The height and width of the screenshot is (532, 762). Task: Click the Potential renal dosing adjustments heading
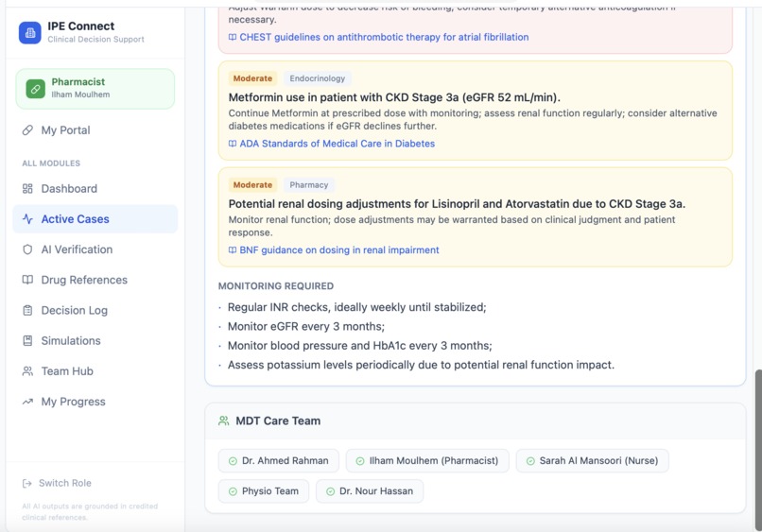coord(457,203)
